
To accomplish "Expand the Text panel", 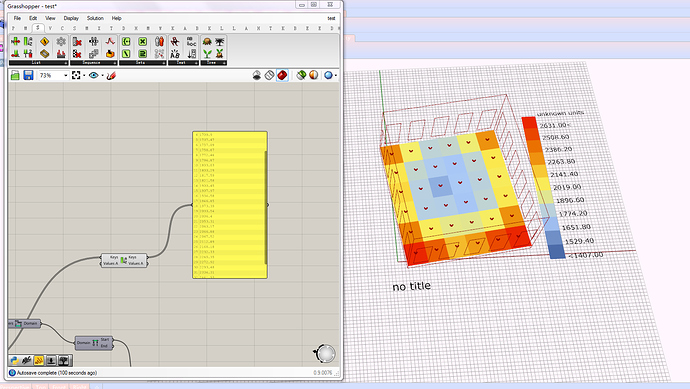I will pyautogui.click(x=196, y=63).
